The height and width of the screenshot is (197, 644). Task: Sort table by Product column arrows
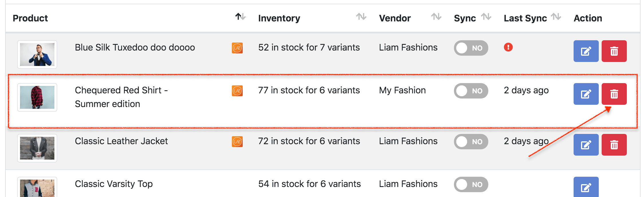pos(240,17)
